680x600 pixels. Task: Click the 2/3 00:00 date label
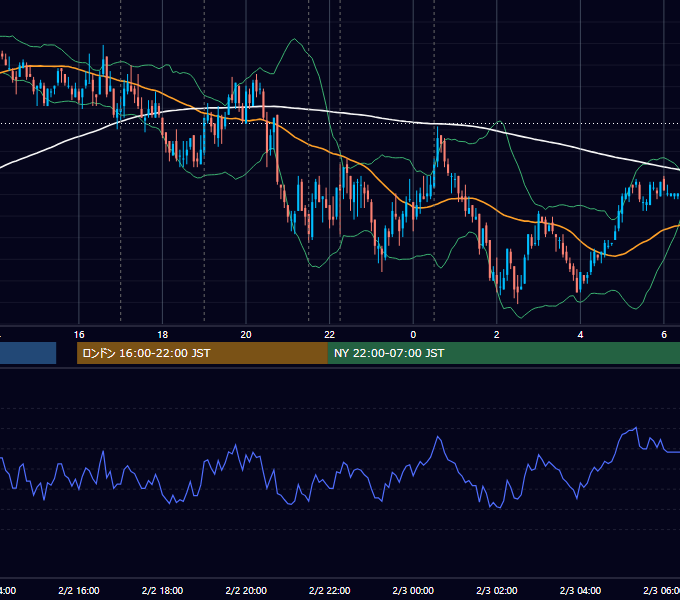coord(413,590)
